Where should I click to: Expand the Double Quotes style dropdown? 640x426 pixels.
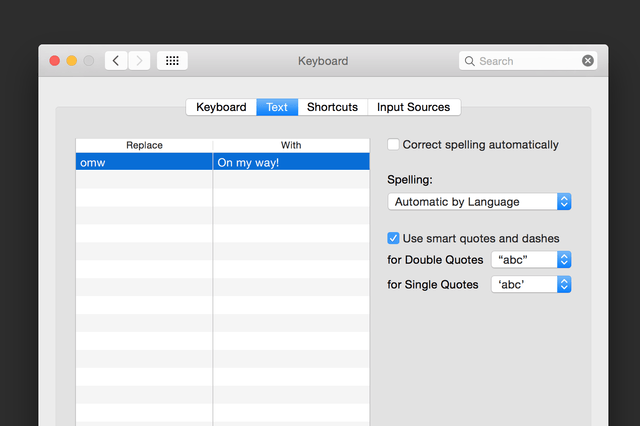tap(531, 260)
